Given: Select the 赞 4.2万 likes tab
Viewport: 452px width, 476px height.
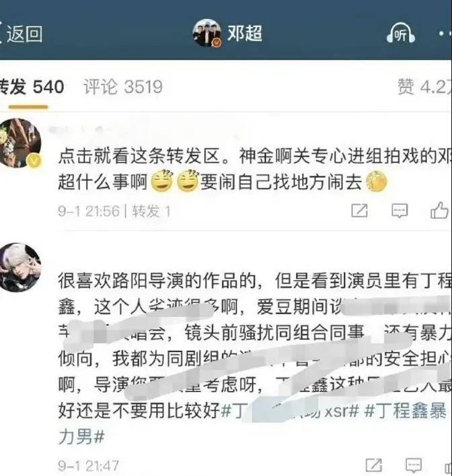Looking at the screenshot, I should coord(424,87).
